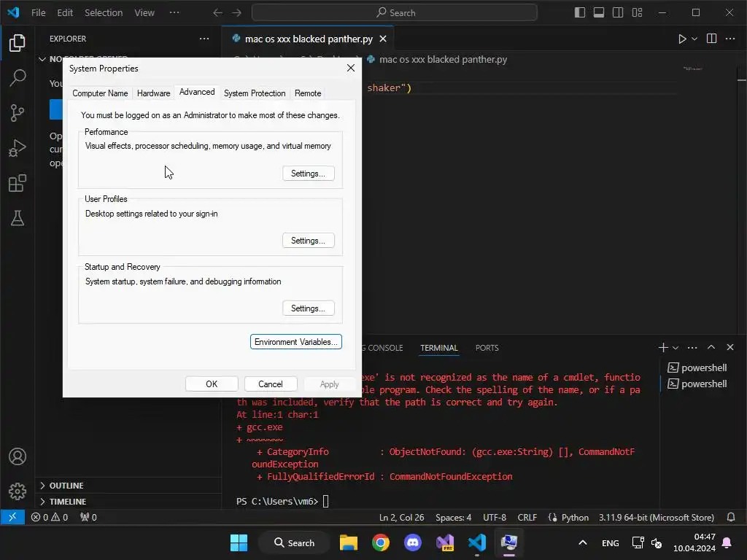
Task: Change the Python language mode in the status bar
Action: pos(575,517)
